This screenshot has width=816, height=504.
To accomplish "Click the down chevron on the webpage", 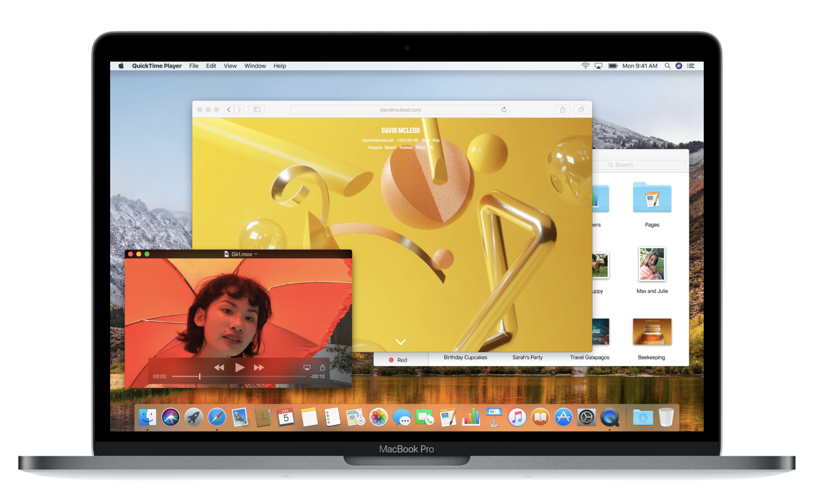I will (401, 342).
